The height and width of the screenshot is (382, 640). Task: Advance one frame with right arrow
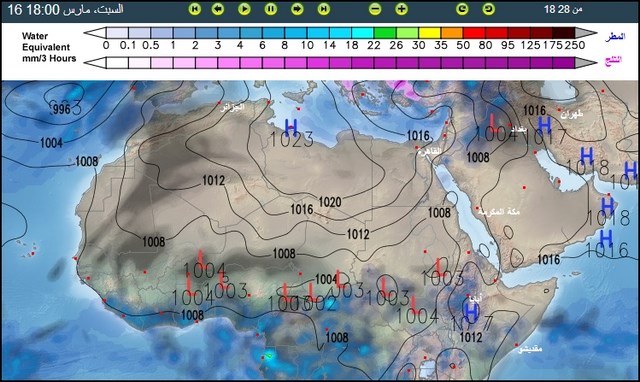pyautogui.click(x=297, y=9)
